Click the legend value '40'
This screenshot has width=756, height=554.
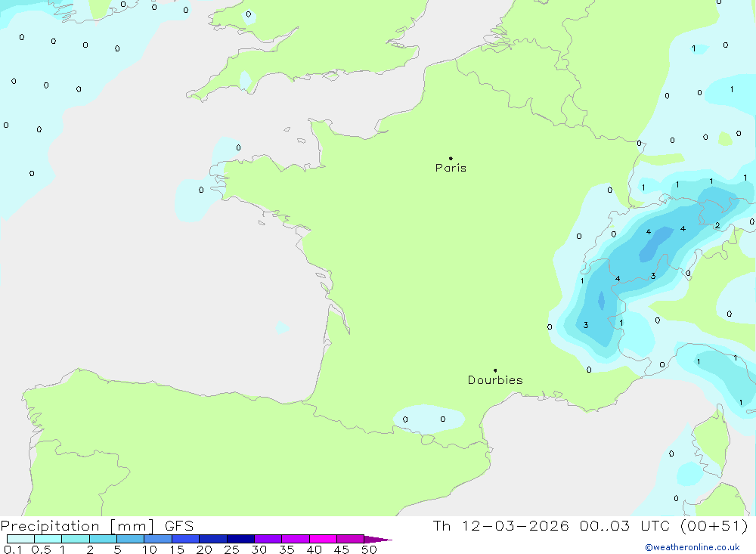pyautogui.click(x=314, y=549)
